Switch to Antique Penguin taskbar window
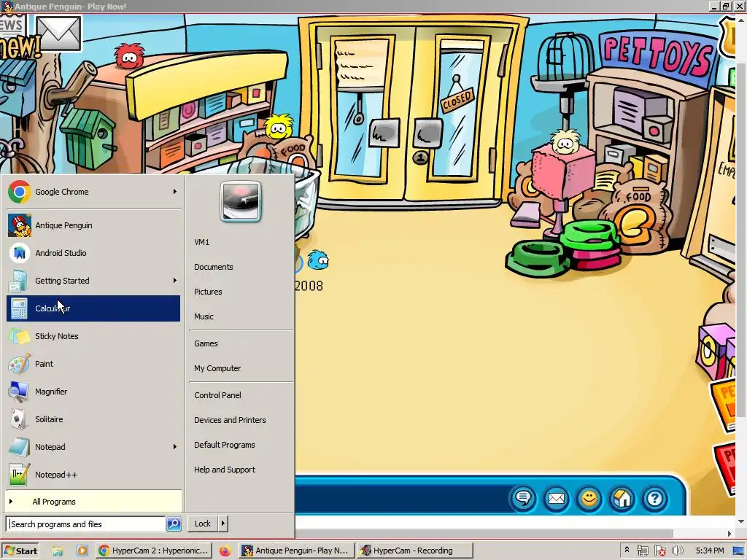Screen dimensions: 747x560 click(296, 551)
